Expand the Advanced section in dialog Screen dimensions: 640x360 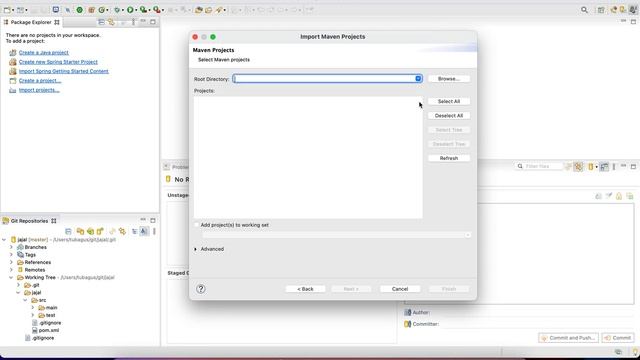pos(196,249)
